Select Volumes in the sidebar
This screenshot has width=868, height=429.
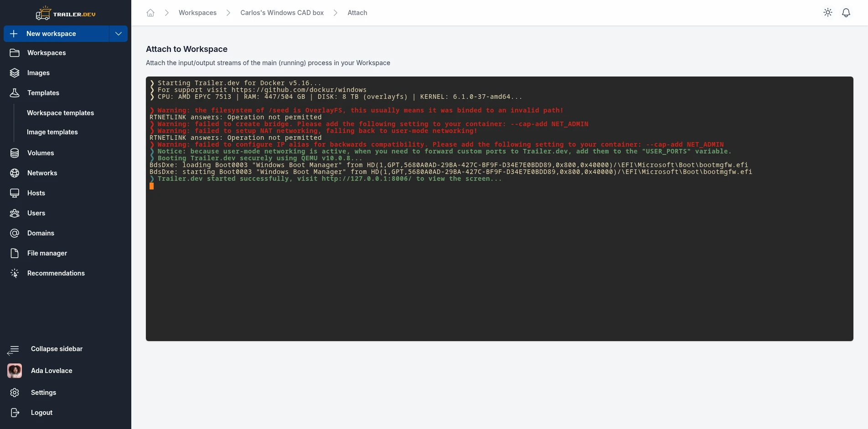(41, 153)
